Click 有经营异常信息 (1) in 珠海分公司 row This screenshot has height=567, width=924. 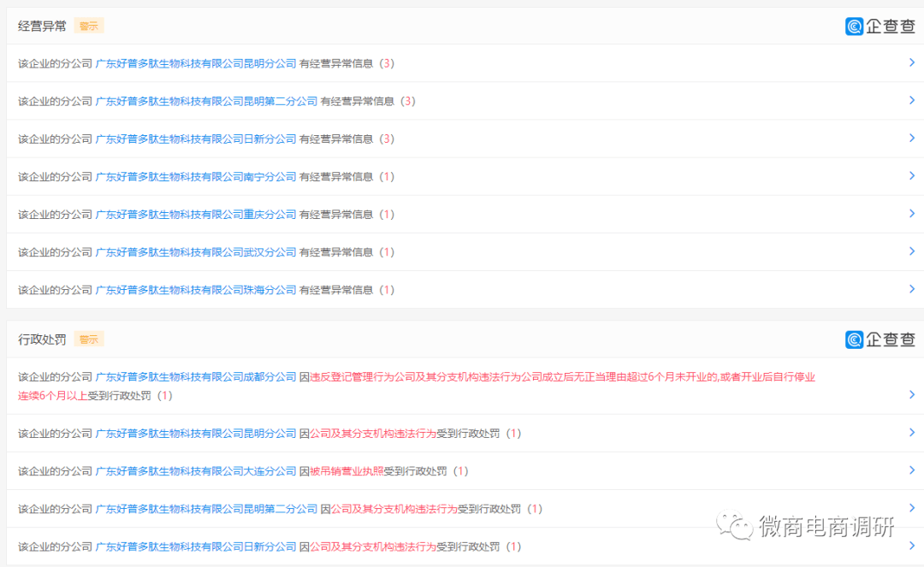(347, 289)
